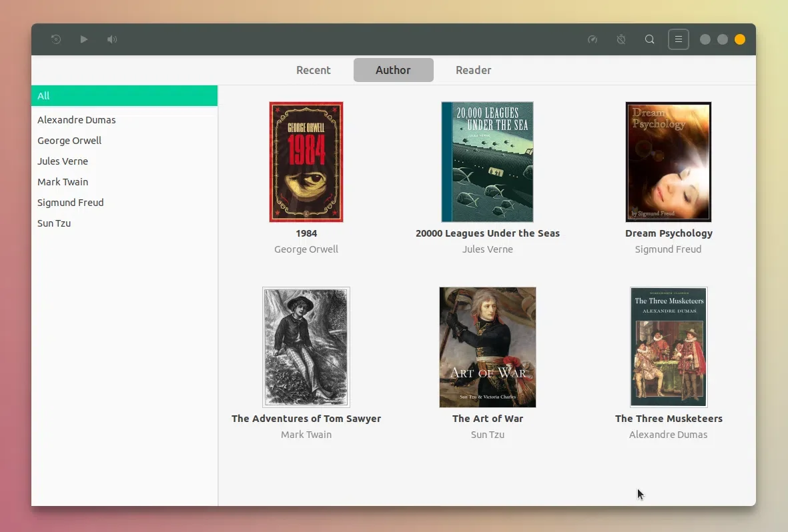Viewport: 788px width, 532px height.
Task: Click 'Mark Twain' under Tom Sawyer title
Action: pyautogui.click(x=306, y=435)
